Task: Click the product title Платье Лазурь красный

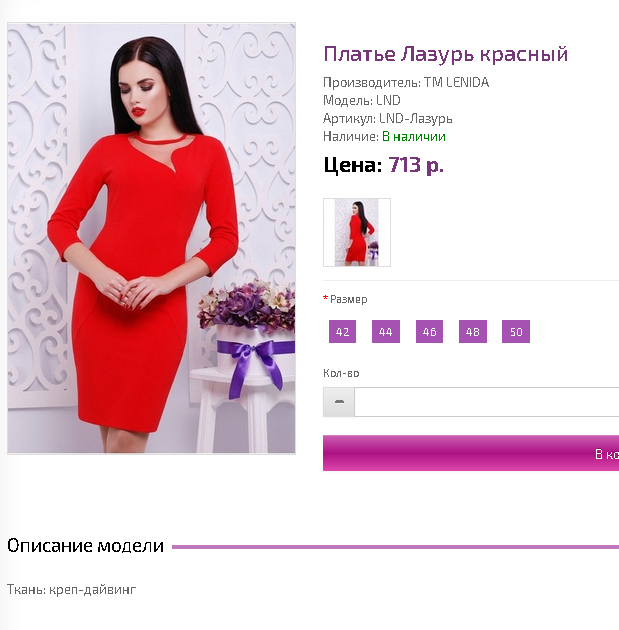Action: 445,54
